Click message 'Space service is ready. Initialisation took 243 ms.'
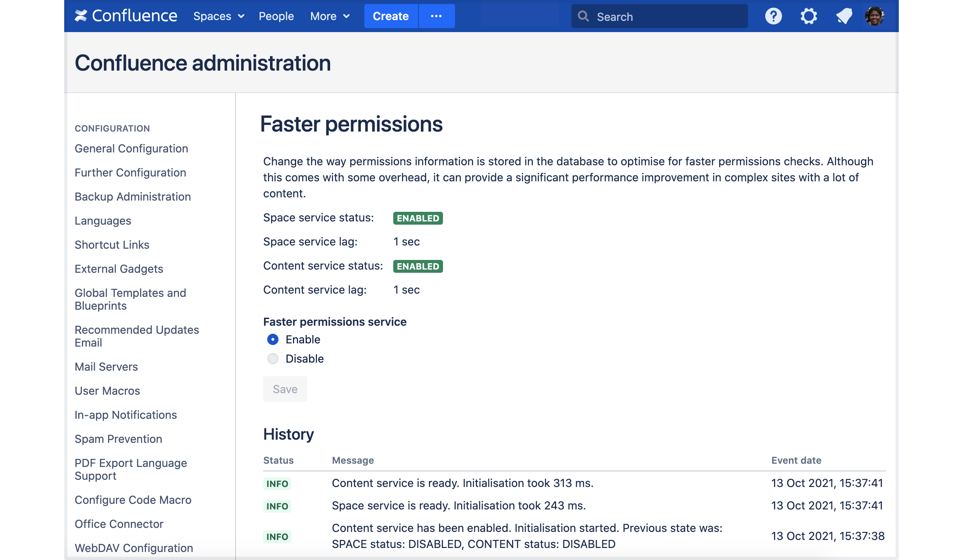 tap(459, 505)
